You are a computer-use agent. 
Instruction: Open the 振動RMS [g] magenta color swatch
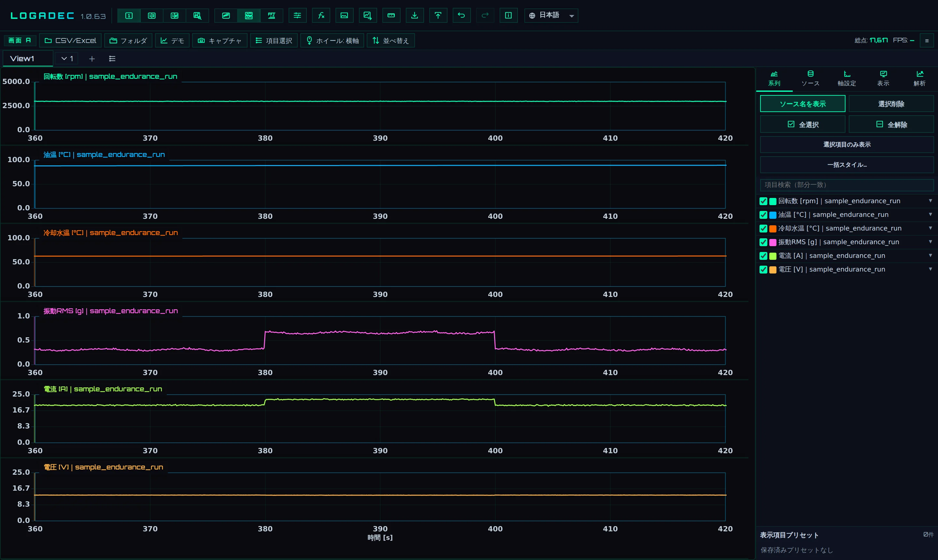coord(773,242)
